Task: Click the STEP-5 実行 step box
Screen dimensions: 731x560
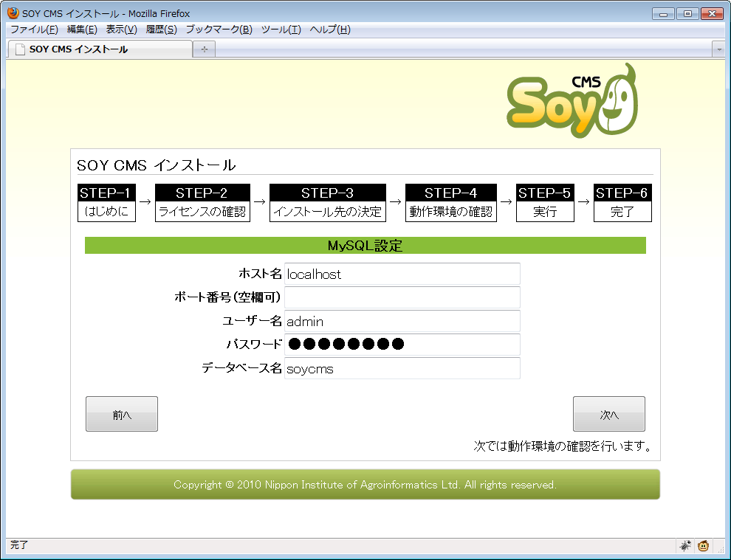Action: click(x=545, y=203)
